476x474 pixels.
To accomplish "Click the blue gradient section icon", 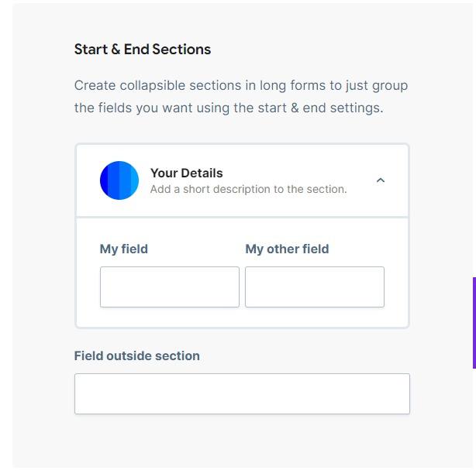I will pos(119,180).
